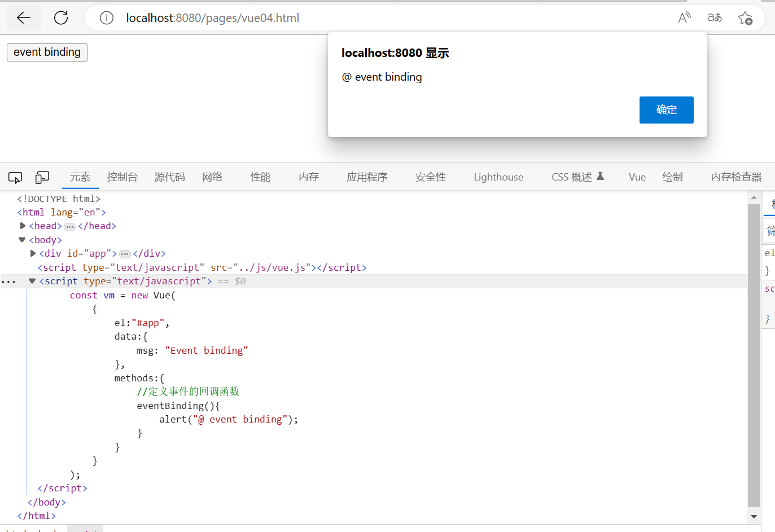
Task: Click the elements panel scroll up arrow
Action: click(x=754, y=198)
